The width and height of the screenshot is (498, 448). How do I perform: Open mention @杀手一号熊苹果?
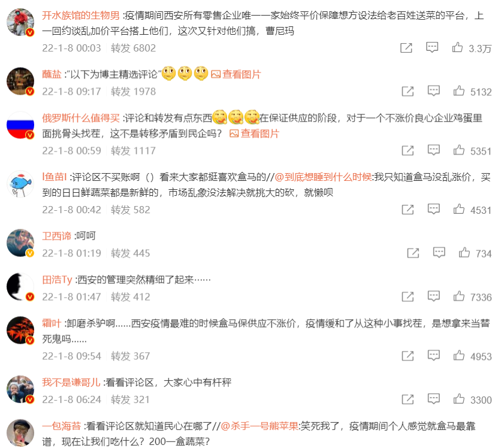(x=259, y=426)
